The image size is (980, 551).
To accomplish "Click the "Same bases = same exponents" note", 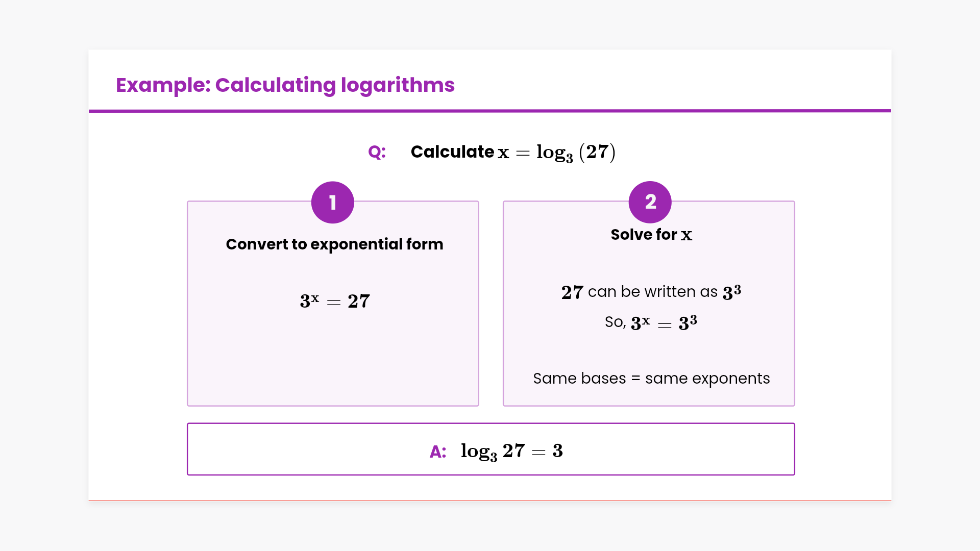I will (x=651, y=379).
